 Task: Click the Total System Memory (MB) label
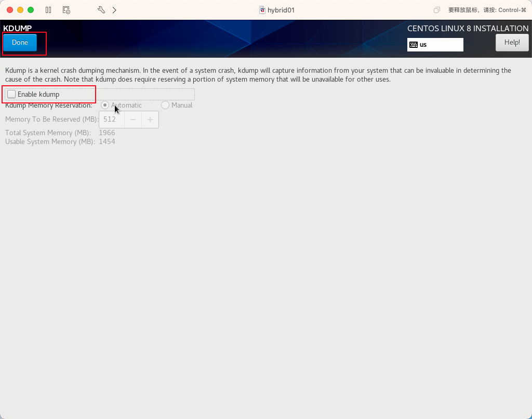tap(48, 133)
